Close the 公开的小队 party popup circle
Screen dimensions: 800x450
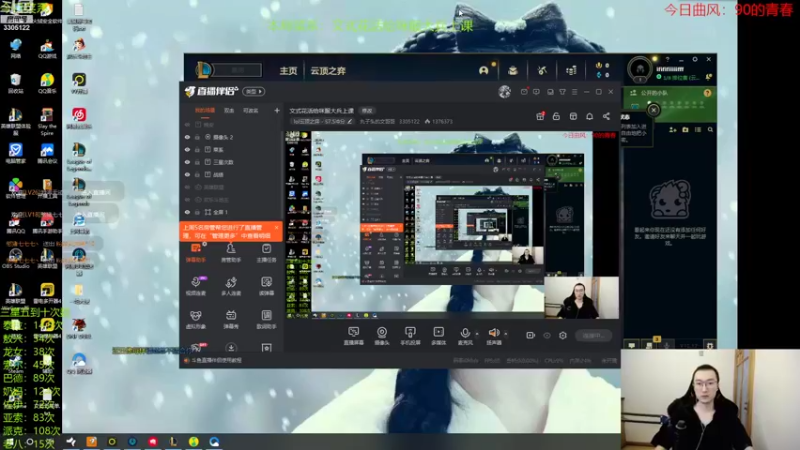pos(654,110)
